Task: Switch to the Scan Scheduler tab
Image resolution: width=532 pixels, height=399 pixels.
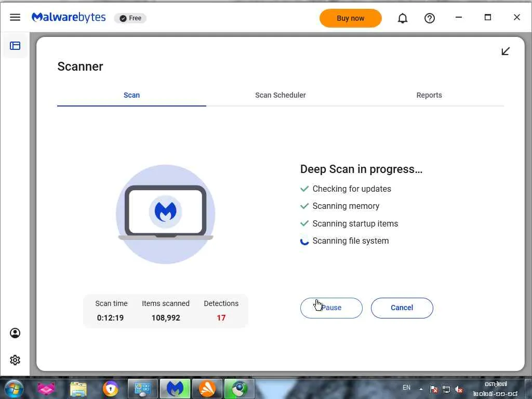Action: click(280, 96)
